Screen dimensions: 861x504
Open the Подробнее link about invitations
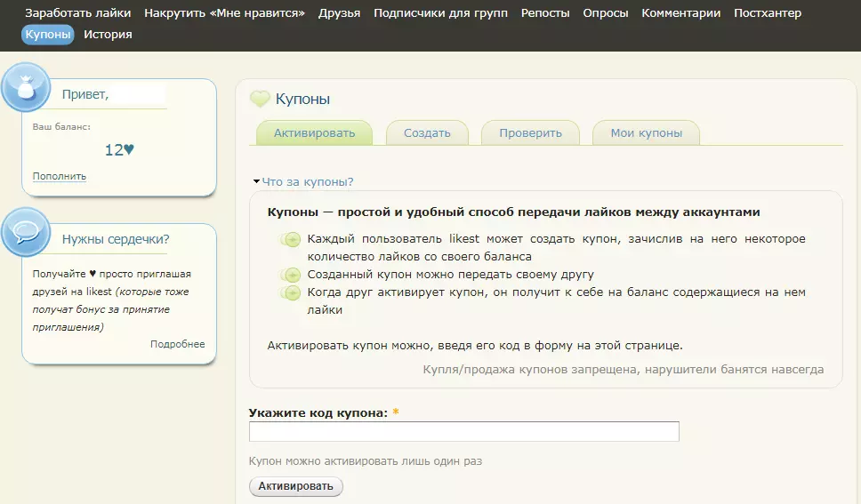[x=177, y=344]
